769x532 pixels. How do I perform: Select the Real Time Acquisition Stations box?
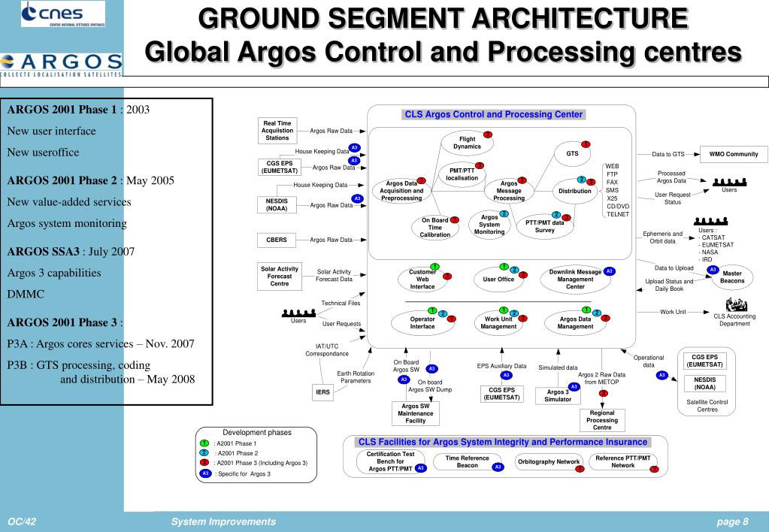(277, 131)
